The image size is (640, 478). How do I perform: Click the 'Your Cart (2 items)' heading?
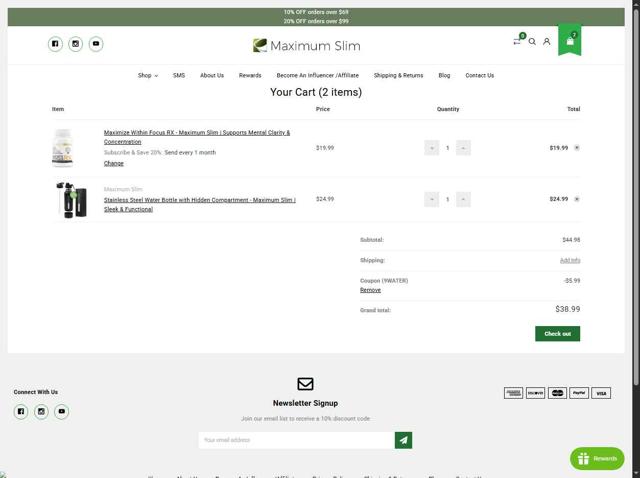pyautogui.click(x=316, y=92)
